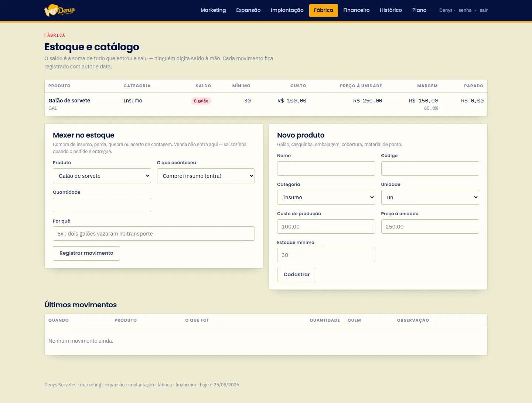
Task: Focus the Nome field for new product
Action: (x=326, y=168)
